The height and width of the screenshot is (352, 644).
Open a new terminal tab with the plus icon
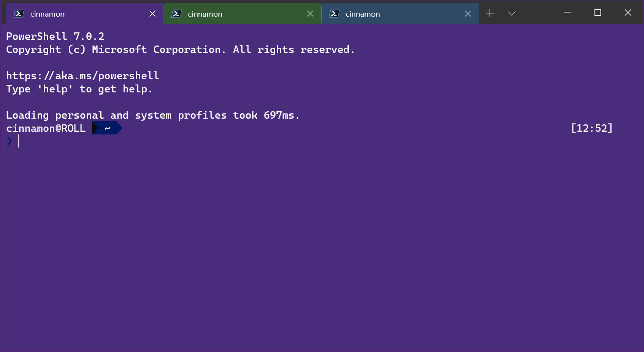tap(490, 13)
